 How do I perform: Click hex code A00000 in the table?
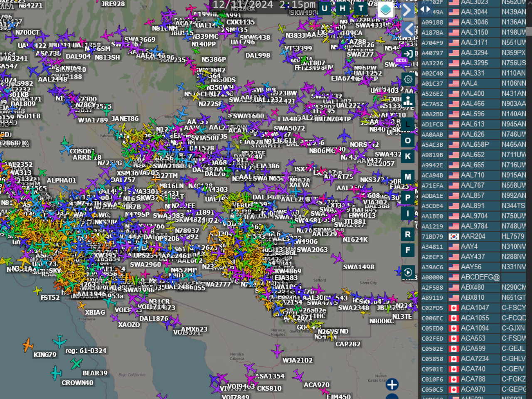tap(432, 278)
